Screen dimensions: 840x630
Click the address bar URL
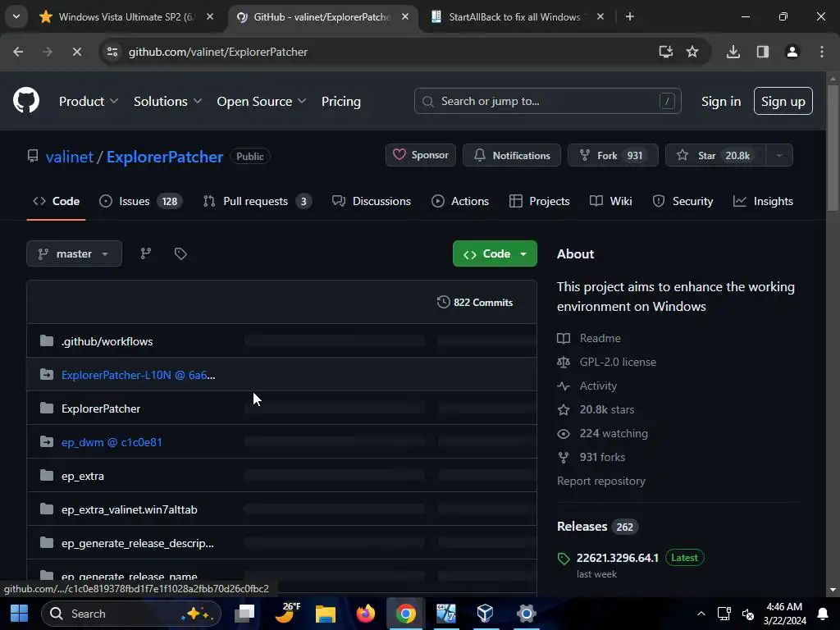[x=218, y=52]
